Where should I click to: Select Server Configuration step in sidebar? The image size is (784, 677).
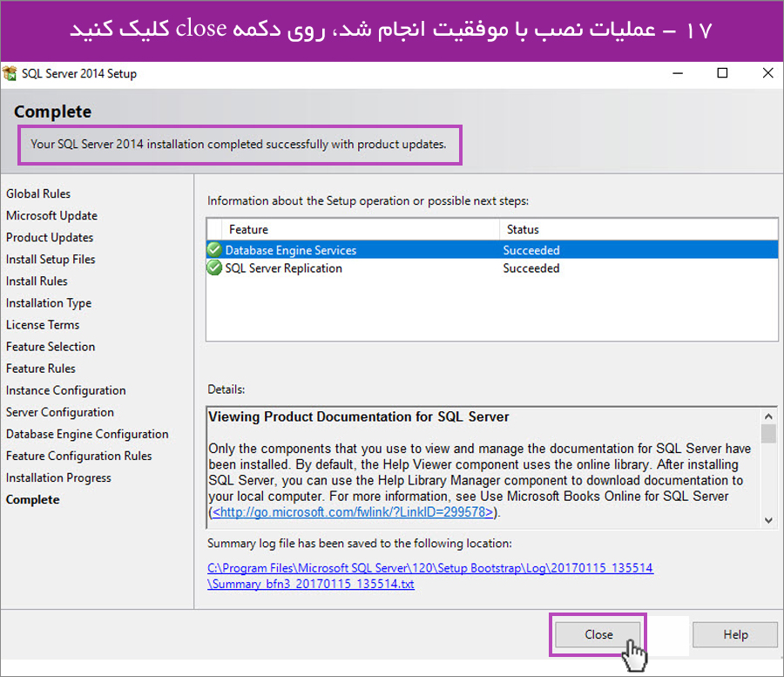(x=60, y=412)
